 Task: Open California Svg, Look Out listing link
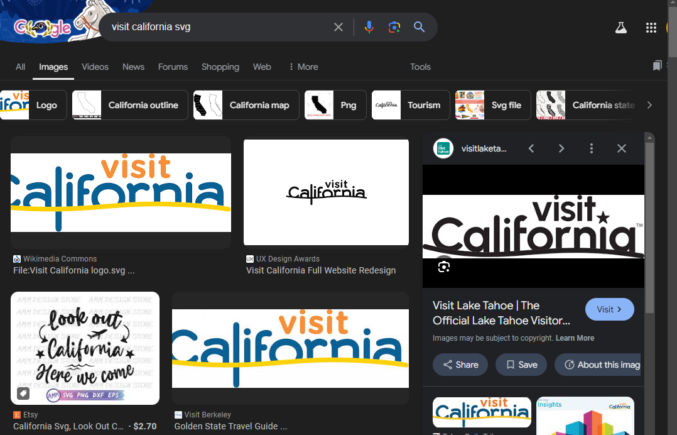coord(68,426)
